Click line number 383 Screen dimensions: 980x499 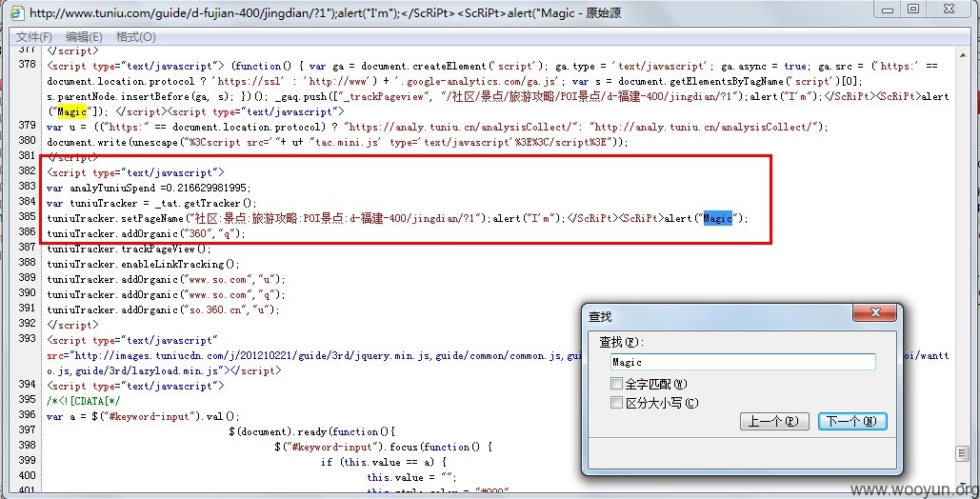27,186
